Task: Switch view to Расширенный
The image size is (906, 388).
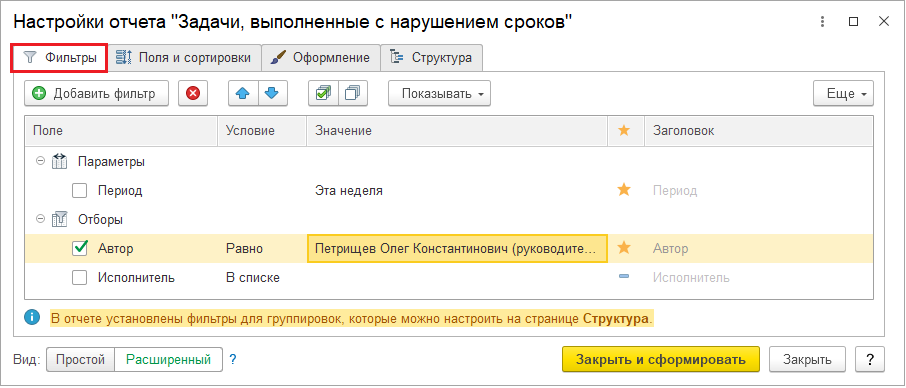Action: [168, 360]
